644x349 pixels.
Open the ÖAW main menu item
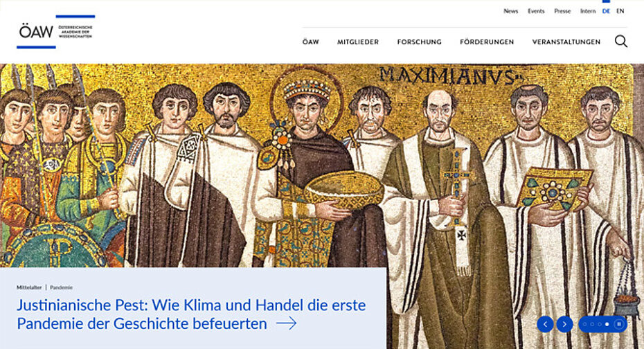coord(310,42)
